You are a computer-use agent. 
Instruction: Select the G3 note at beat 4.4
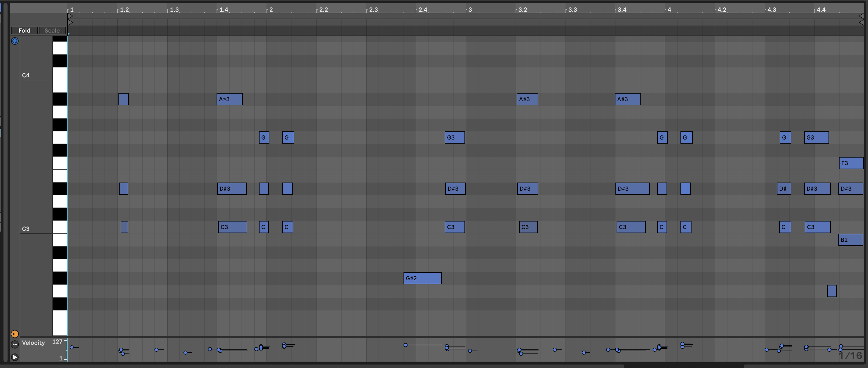click(x=816, y=137)
